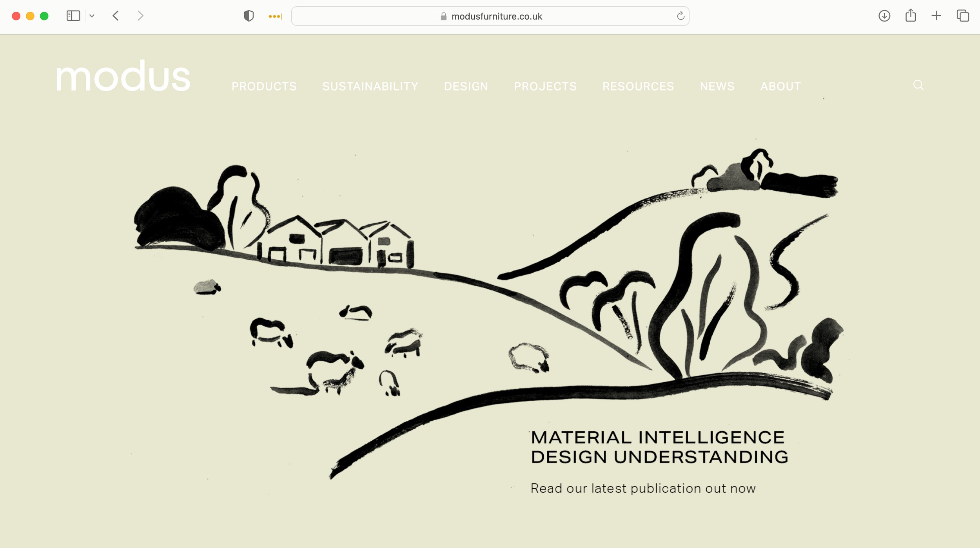Show downloads with the download icon
The width and height of the screenshot is (980, 548).
tap(884, 16)
